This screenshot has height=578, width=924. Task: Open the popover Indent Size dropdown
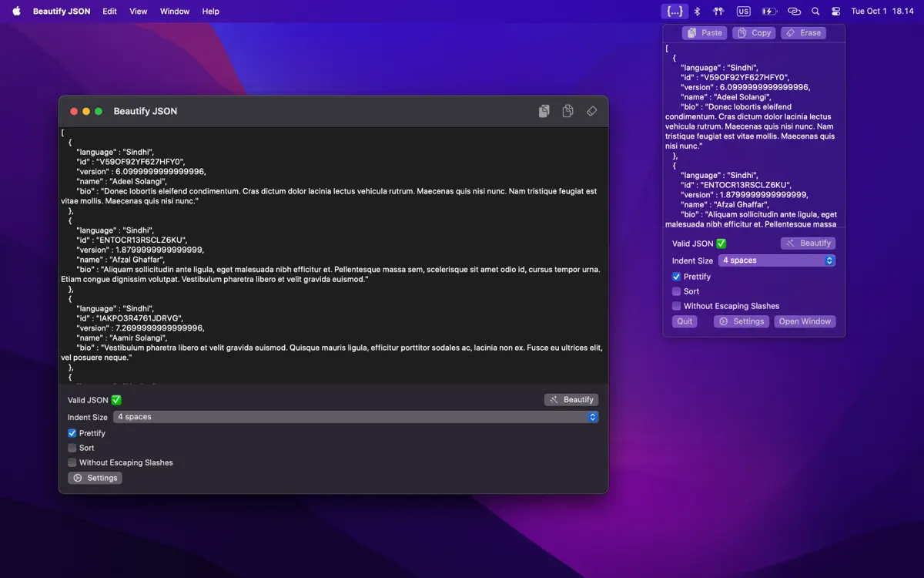tap(777, 260)
